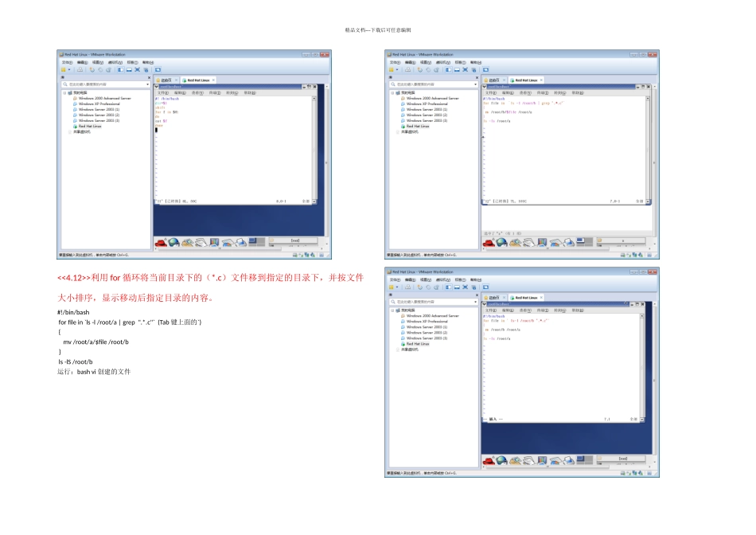Open VMware 文件 menu in the 'cat $f' script window
Viewport: 756px width, 535px height.
click(67, 62)
